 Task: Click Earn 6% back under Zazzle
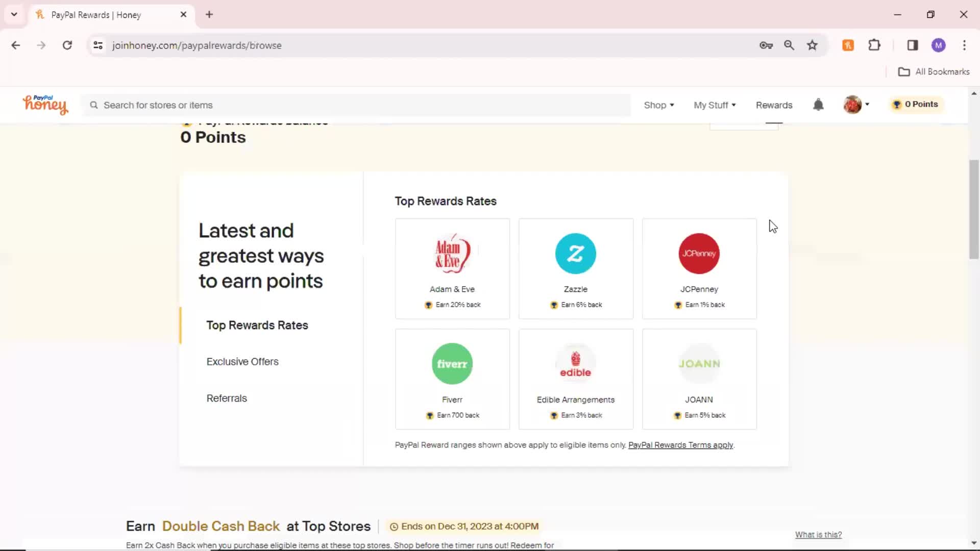(x=576, y=305)
